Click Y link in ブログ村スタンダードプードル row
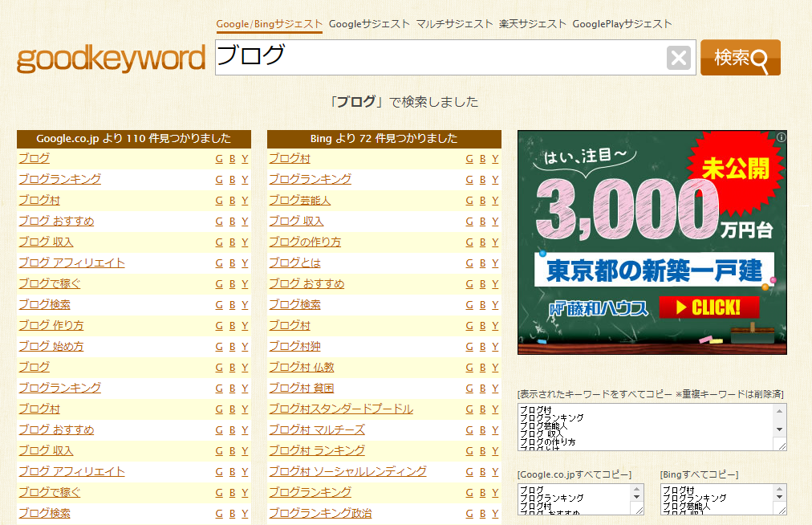Image resolution: width=812 pixels, height=525 pixels. point(495,409)
